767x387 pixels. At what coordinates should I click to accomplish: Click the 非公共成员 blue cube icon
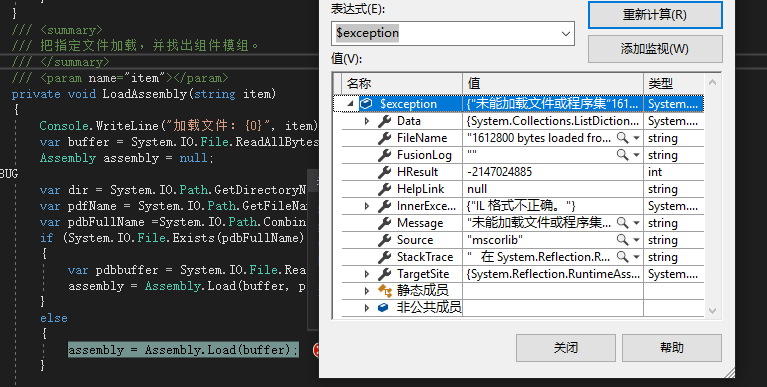[384, 308]
